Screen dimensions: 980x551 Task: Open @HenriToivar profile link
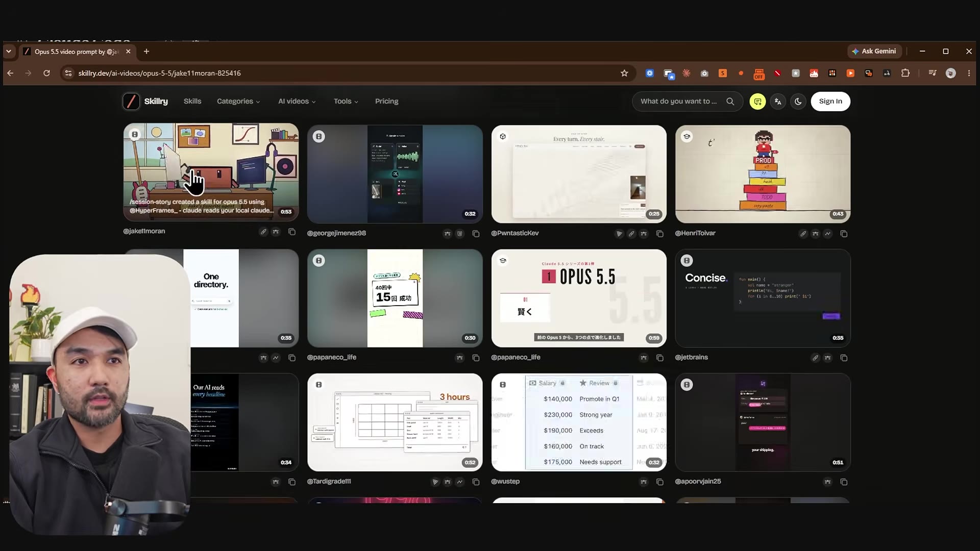[x=695, y=233]
